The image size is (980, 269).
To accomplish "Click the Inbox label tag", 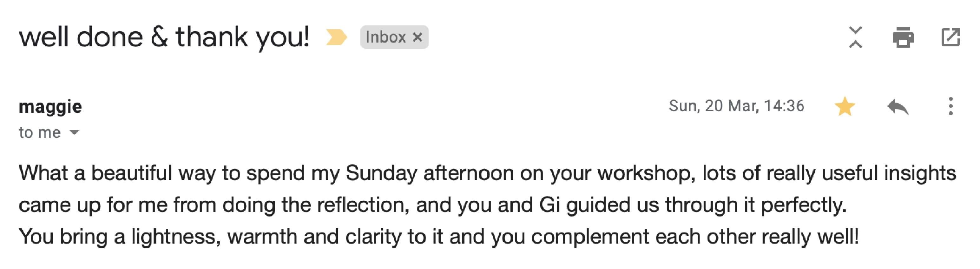I will point(385,37).
